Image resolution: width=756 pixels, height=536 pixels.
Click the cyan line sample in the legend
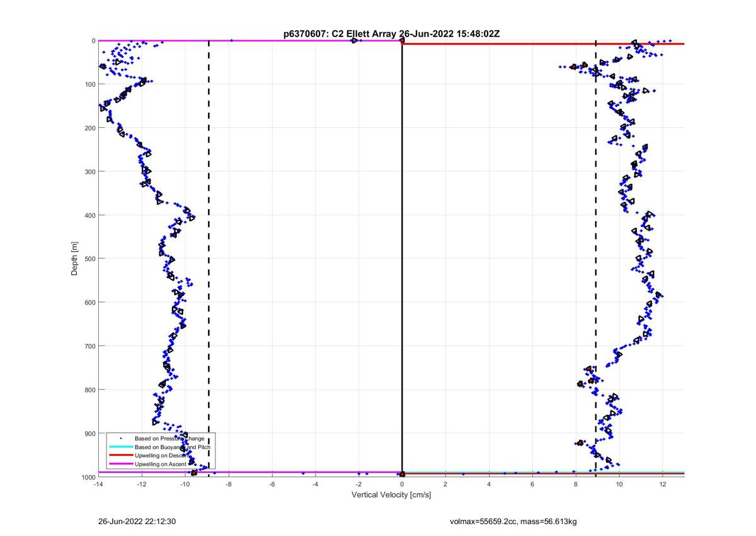tap(120, 447)
